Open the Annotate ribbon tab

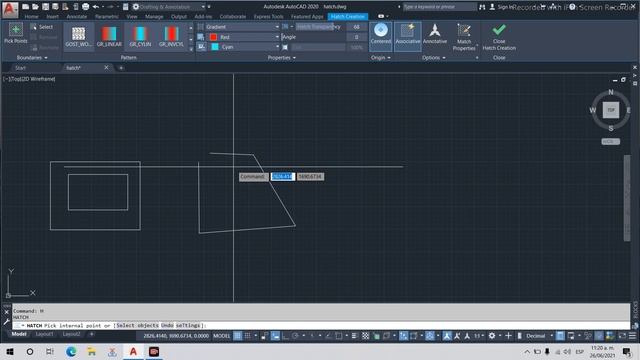click(x=77, y=17)
